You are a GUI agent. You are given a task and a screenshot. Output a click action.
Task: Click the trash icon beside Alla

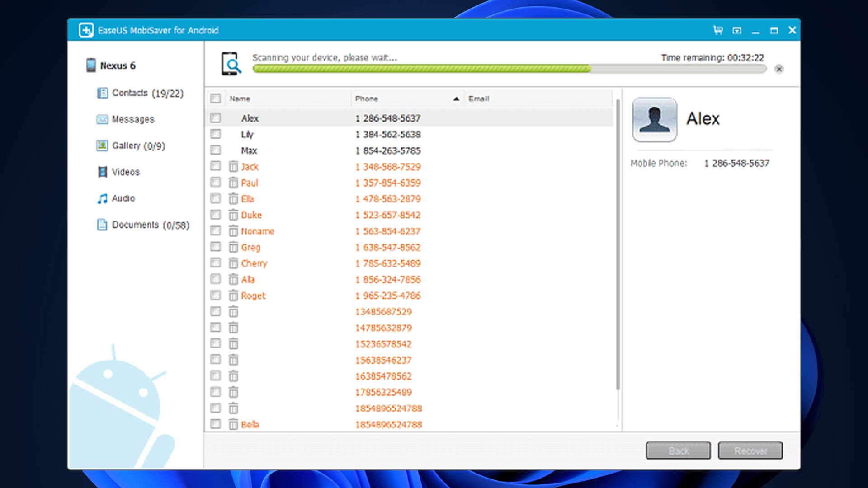click(233, 279)
